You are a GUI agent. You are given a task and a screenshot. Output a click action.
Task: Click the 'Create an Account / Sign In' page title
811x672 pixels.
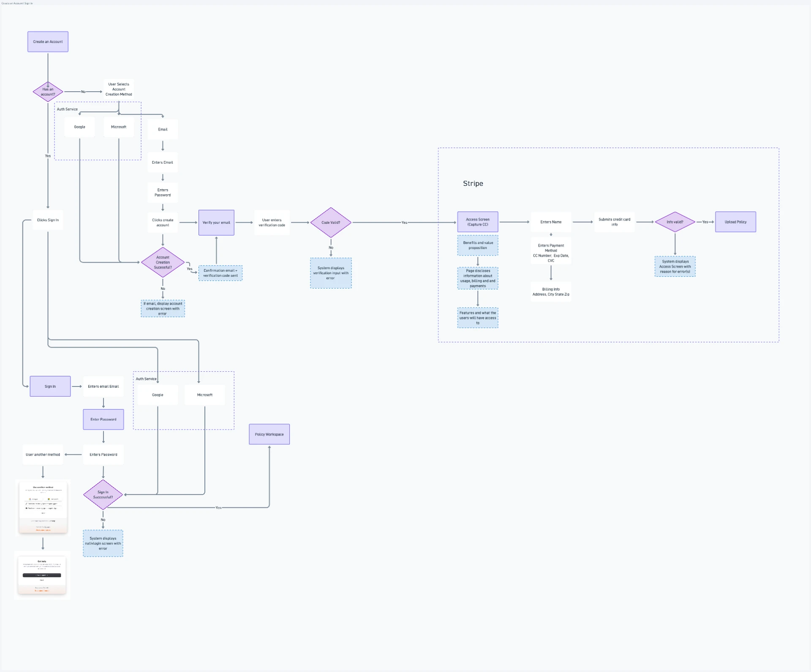tap(17, 3)
